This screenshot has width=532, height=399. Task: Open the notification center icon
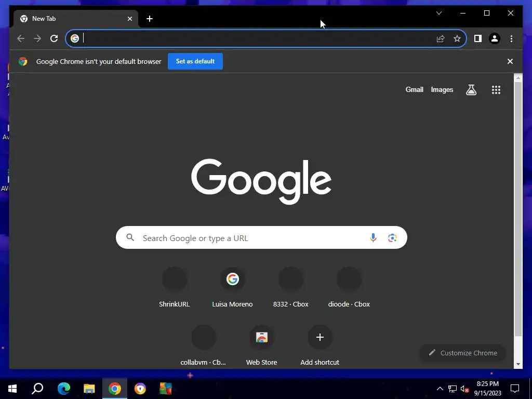pyautogui.click(x=515, y=389)
